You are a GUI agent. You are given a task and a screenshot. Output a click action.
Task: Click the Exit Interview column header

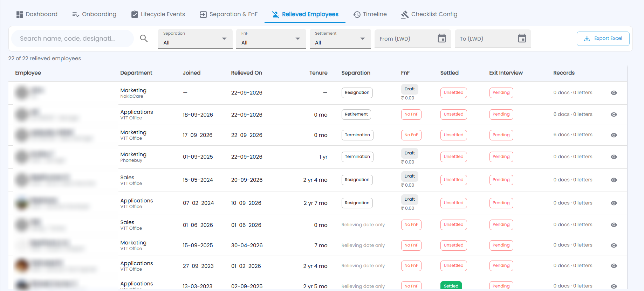[506, 73]
